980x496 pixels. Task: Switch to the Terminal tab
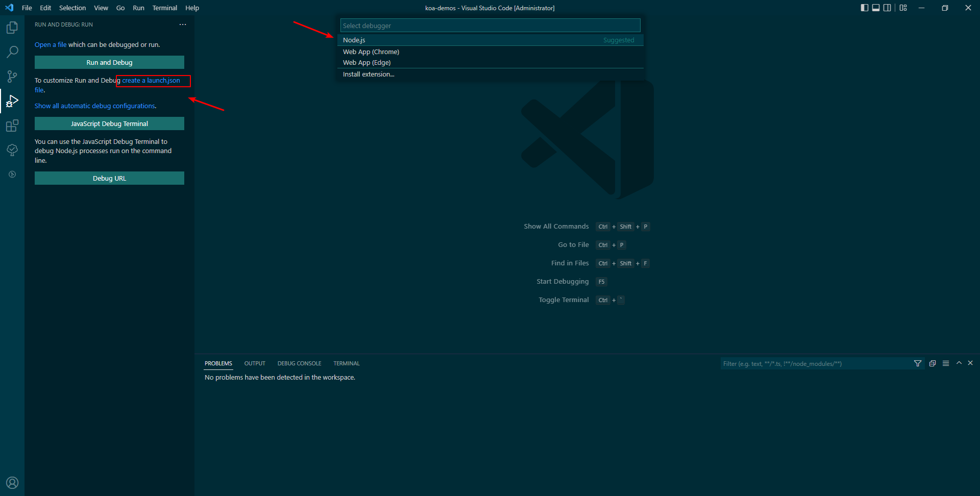tap(347, 363)
